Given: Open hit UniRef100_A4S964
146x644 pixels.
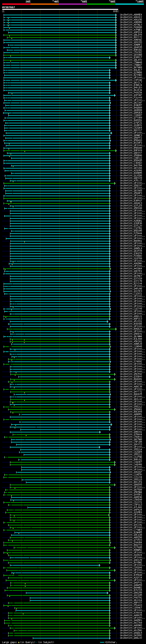Looking at the screenshot, I should click(131, 269).
